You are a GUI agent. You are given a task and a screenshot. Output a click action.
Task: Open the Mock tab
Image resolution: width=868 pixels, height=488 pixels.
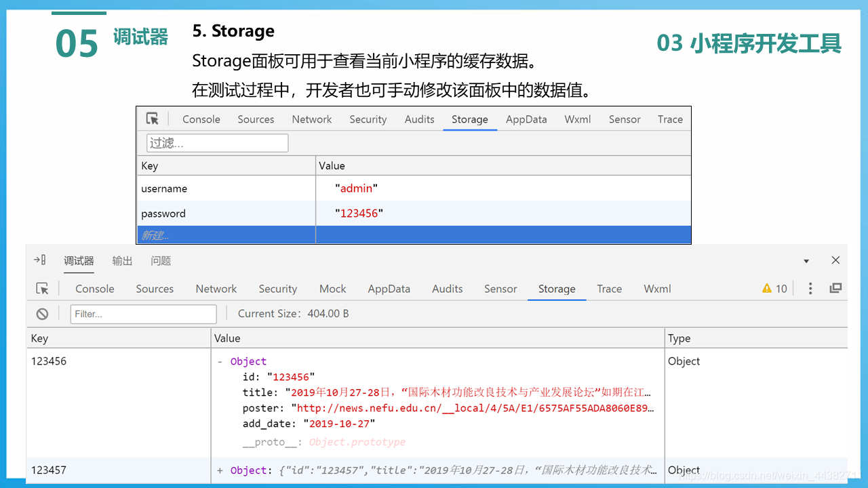click(x=332, y=289)
